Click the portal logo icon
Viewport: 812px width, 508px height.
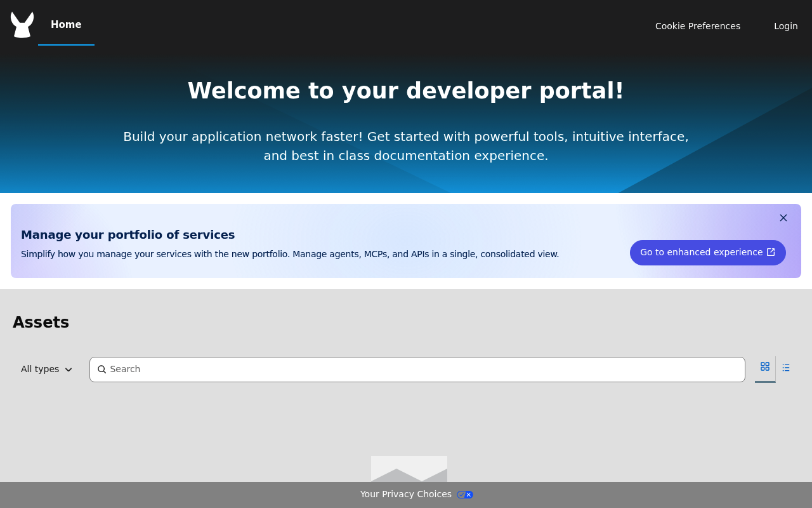pos(22,25)
